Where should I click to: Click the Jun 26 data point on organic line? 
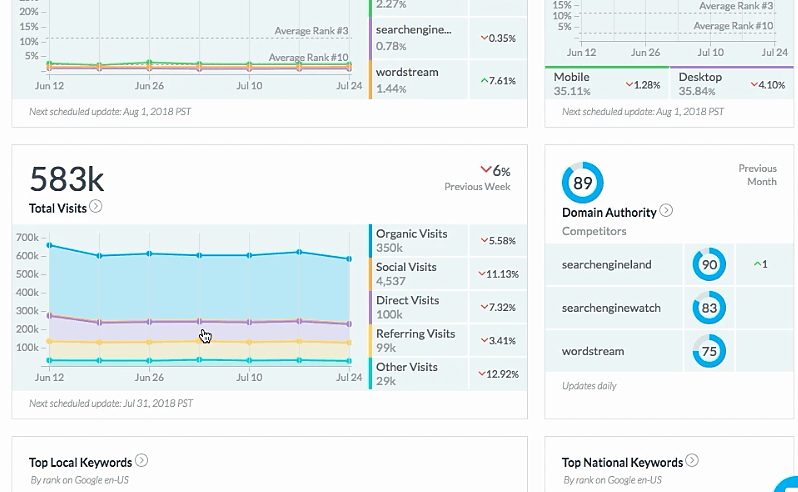(149, 253)
